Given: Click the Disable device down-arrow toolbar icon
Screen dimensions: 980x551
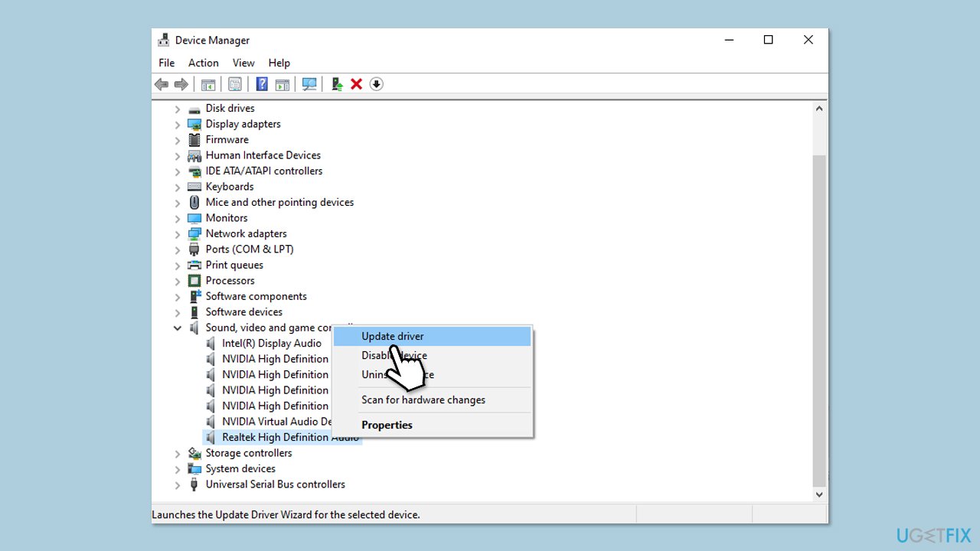Looking at the screenshot, I should coord(376,84).
